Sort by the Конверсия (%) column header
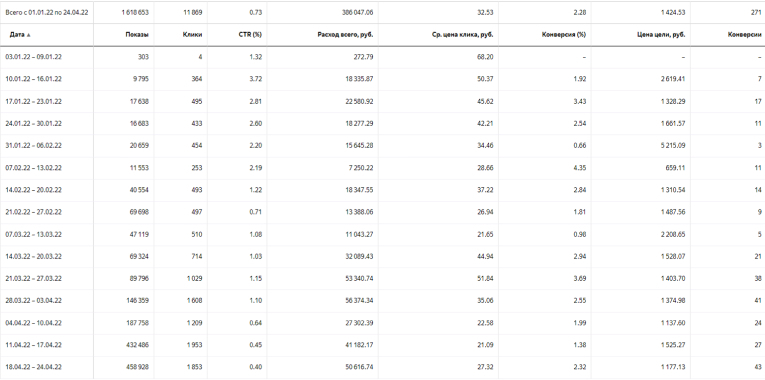 click(564, 35)
